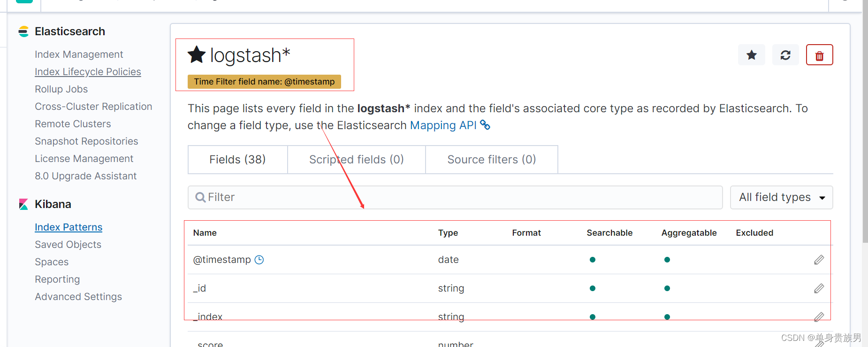Click the Kibana logo icon
The width and height of the screenshot is (868, 347).
[23, 204]
